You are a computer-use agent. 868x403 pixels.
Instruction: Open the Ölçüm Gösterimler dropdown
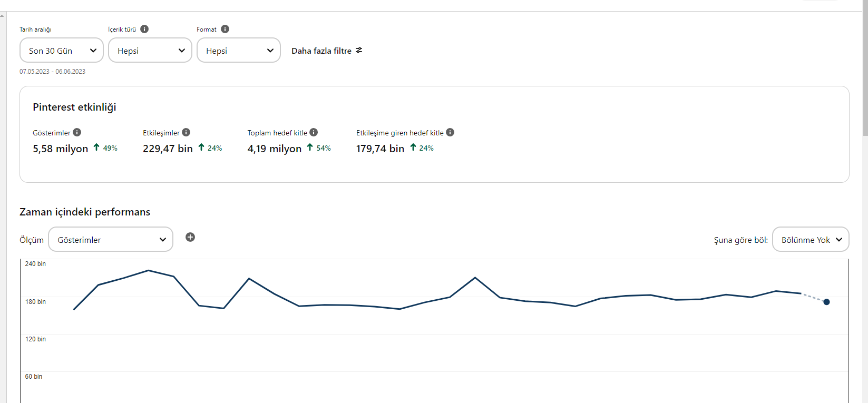(x=111, y=239)
